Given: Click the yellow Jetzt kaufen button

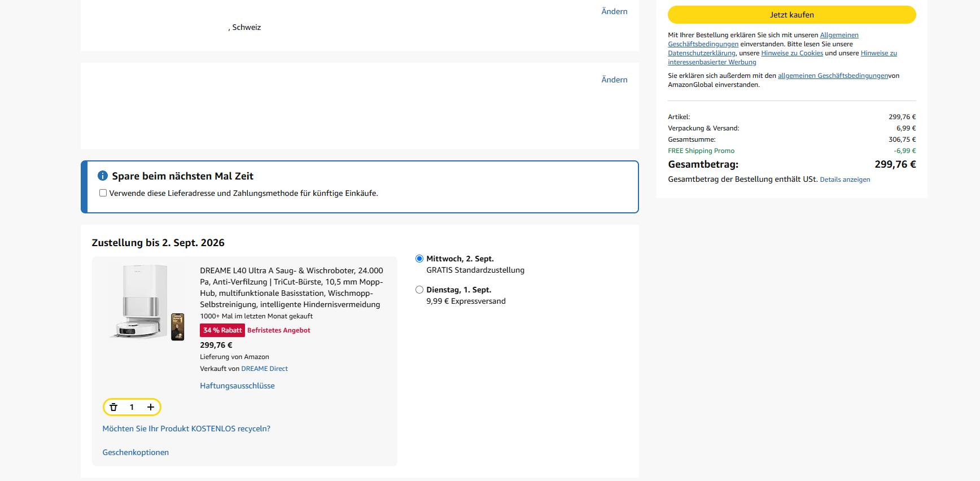Looking at the screenshot, I should (x=791, y=15).
